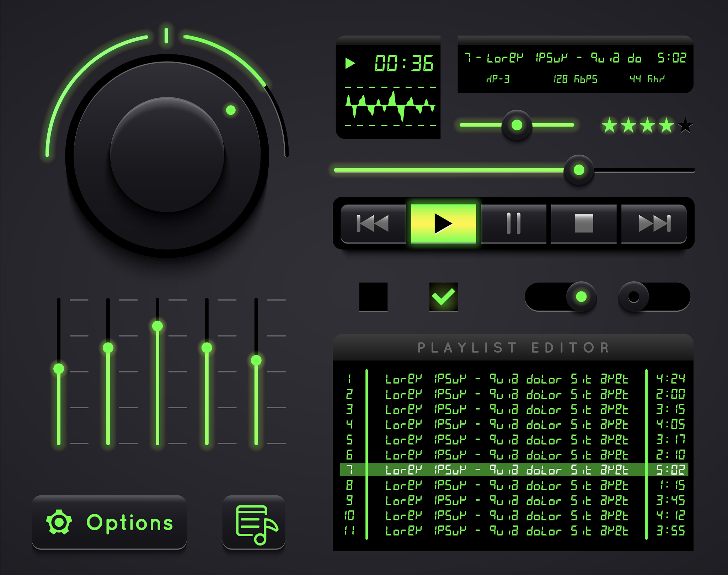Click the fourth rating star
Viewport: 728px width, 575px height.
point(666,125)
